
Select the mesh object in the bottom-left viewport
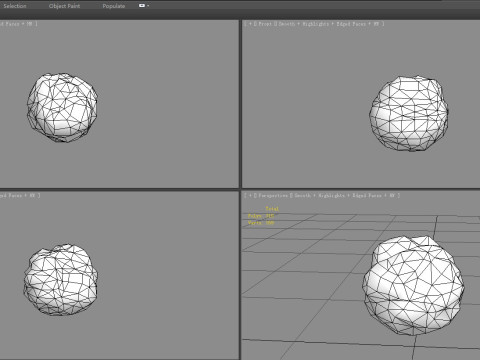coord(60,280)
